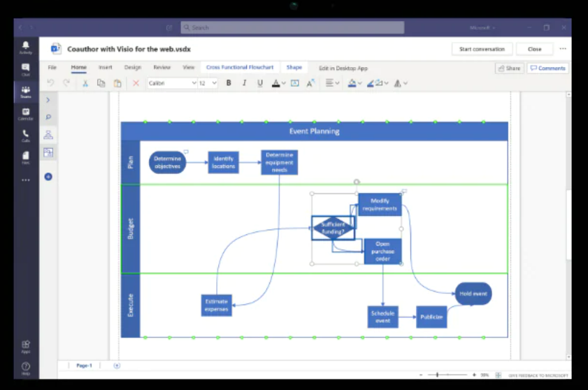Click Edit in Desktop App

343,68
